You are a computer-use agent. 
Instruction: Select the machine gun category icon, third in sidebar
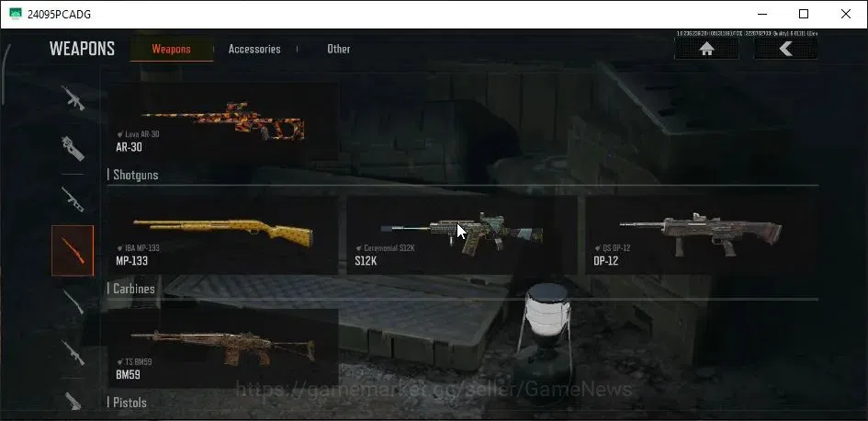73,199
